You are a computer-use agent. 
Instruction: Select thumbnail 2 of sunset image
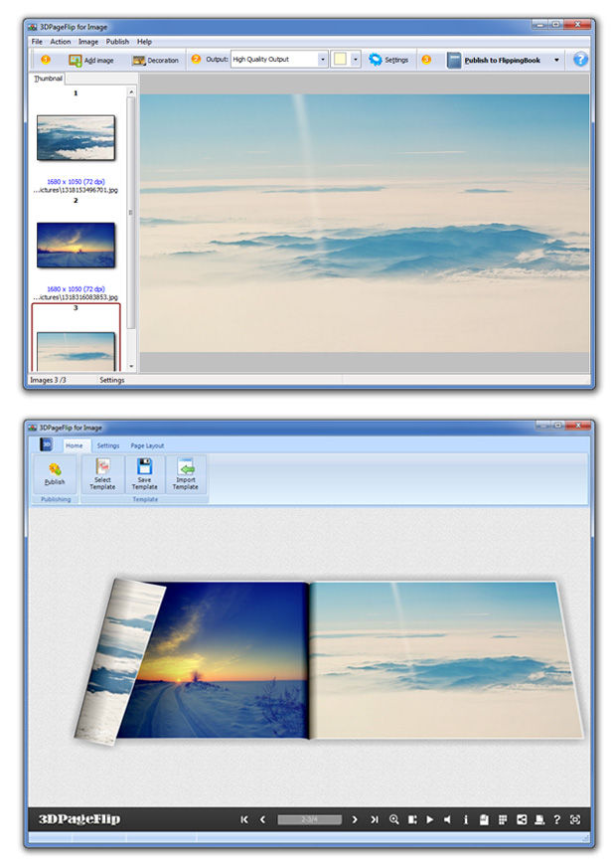77,245
